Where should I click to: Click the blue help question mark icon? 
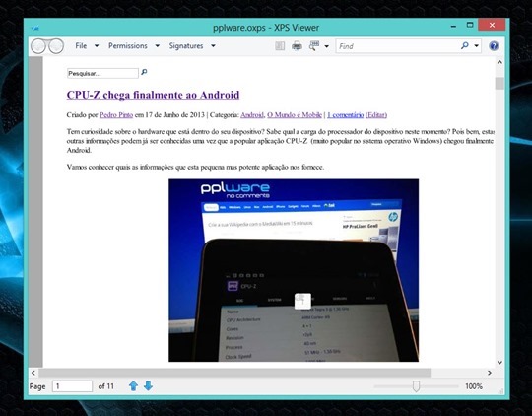click(x=494, y=46)
